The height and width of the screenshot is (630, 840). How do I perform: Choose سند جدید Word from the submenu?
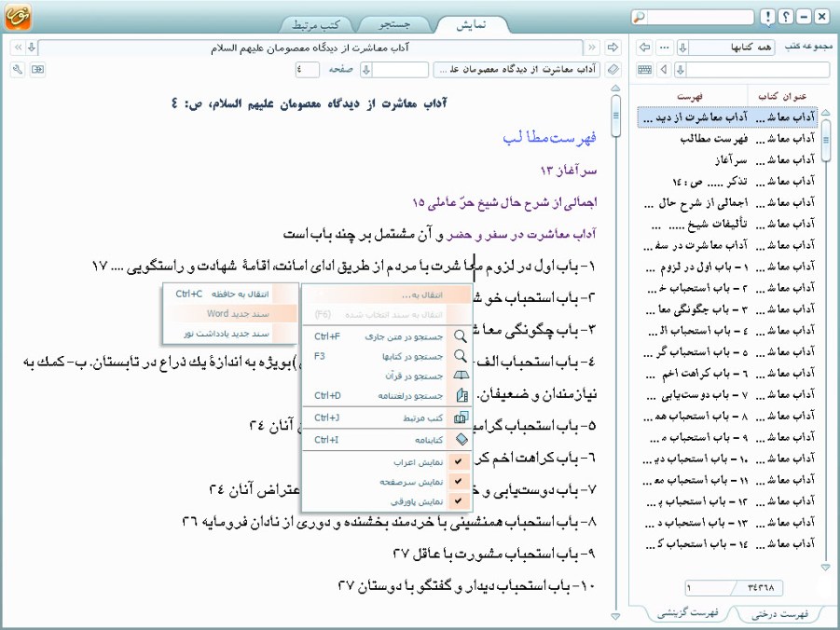pyautogui.click(x=230, y=314)
